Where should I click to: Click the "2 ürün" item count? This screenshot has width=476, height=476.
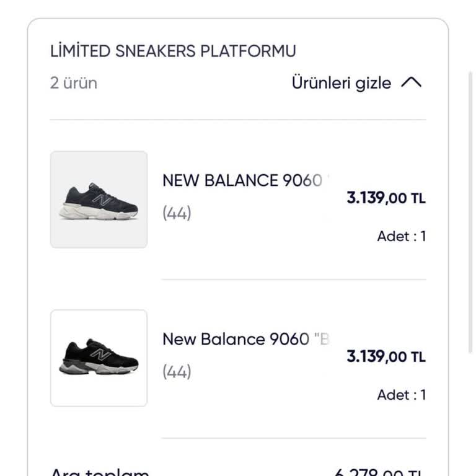pos(74,83)
